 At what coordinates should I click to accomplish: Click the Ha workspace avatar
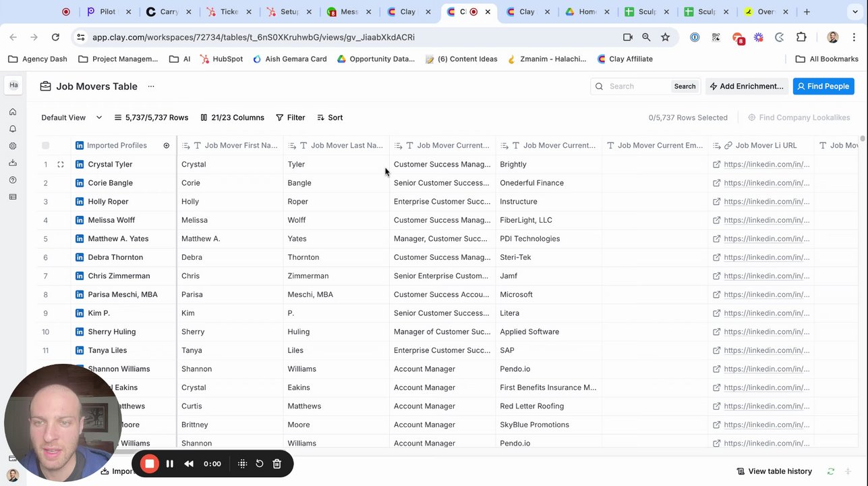coord(13,85)
